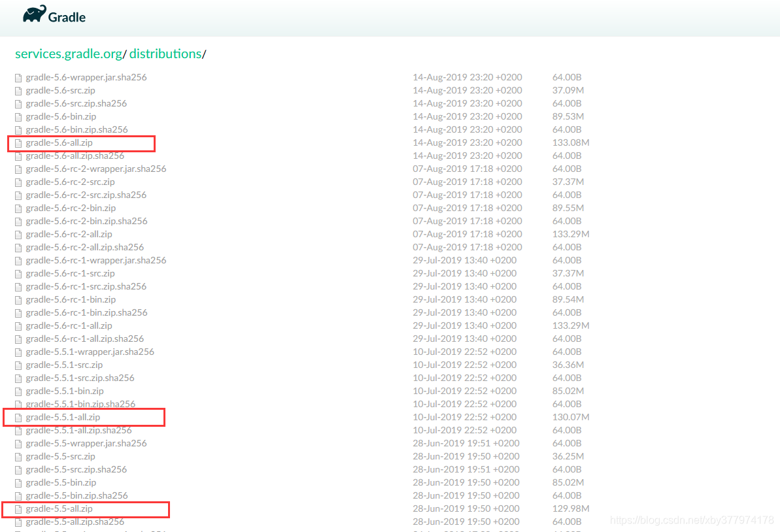
Task: Download gradle-5.6-bin.zip
Action: [61, 116]
